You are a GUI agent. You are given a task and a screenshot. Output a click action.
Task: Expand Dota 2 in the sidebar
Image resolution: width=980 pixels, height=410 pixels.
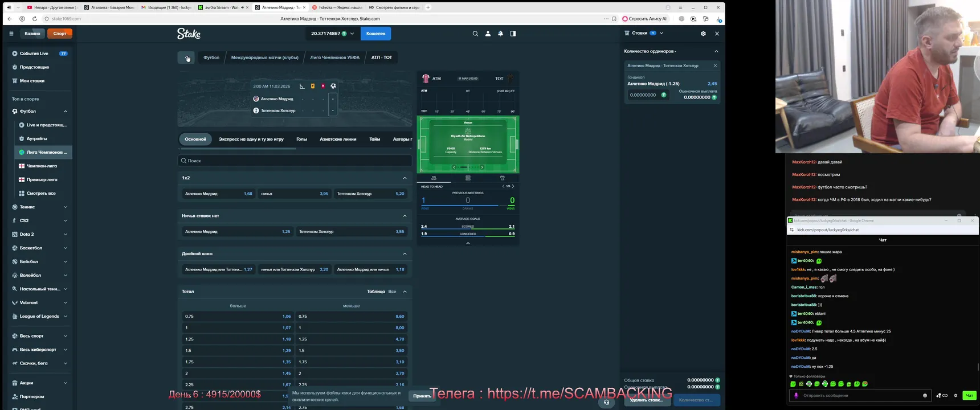pos(66,235)
